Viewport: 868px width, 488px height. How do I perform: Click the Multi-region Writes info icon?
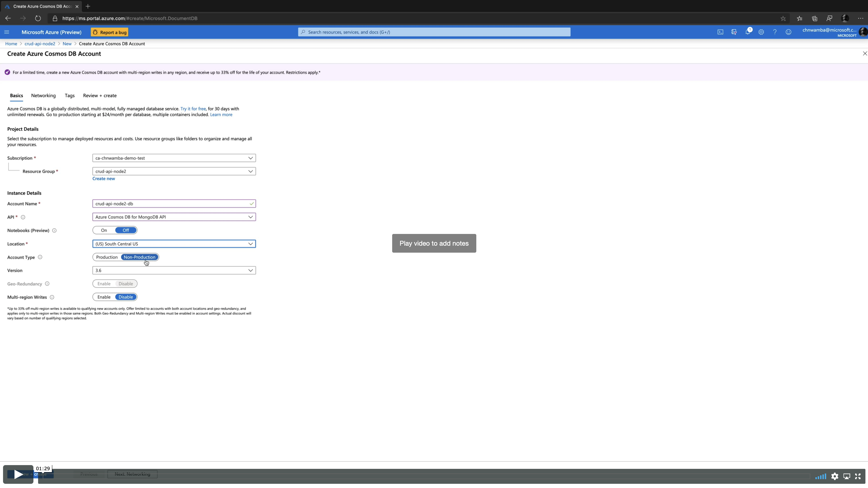[52, 297]
